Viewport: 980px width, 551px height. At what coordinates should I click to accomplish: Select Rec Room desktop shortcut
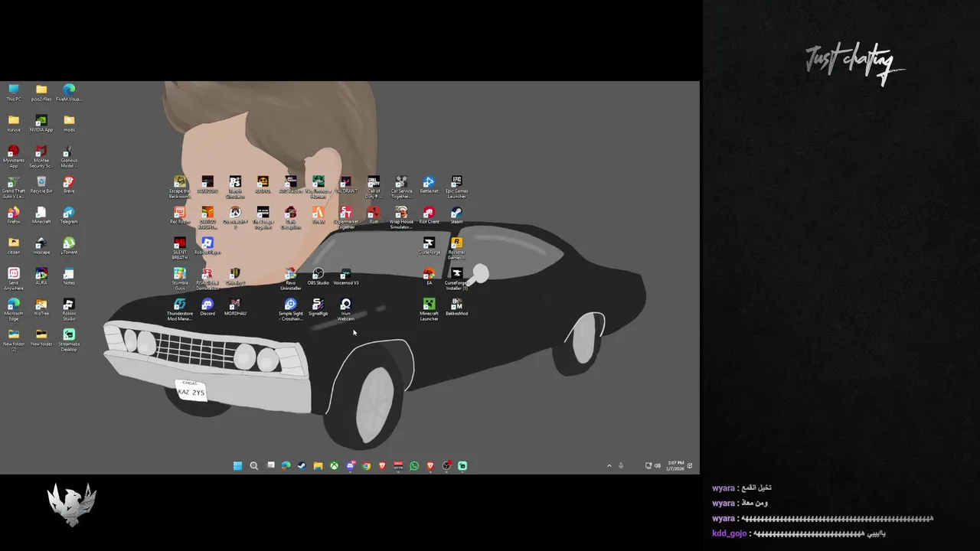180,215
